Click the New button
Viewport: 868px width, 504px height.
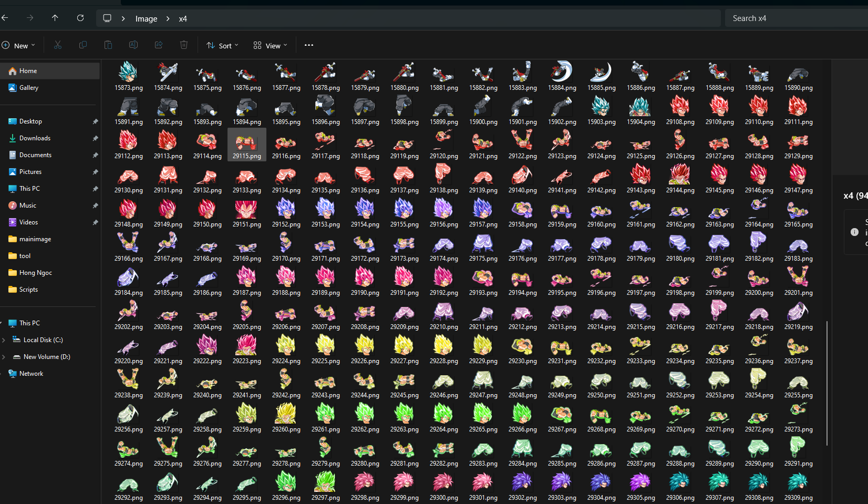coord(18,46)
